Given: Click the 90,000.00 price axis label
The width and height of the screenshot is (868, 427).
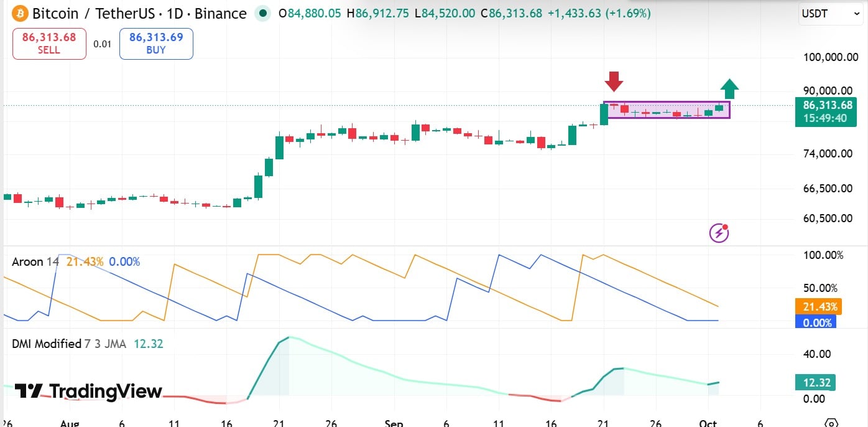Looking at the screenshot, I should (828, 91).
